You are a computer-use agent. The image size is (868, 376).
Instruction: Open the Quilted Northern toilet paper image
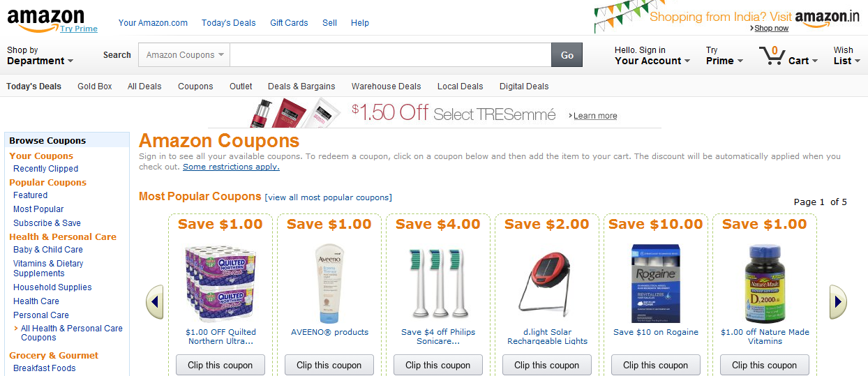[220, 280]
